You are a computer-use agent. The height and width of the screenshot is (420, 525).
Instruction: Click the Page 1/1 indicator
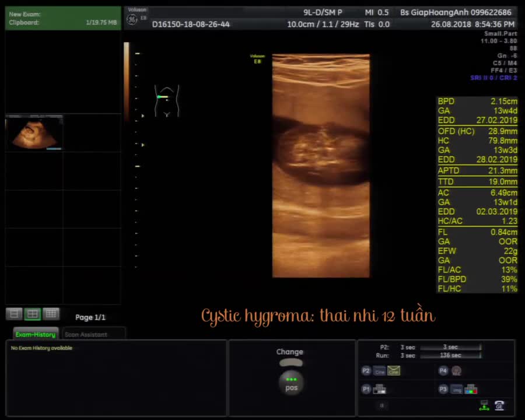click(90, 317)
